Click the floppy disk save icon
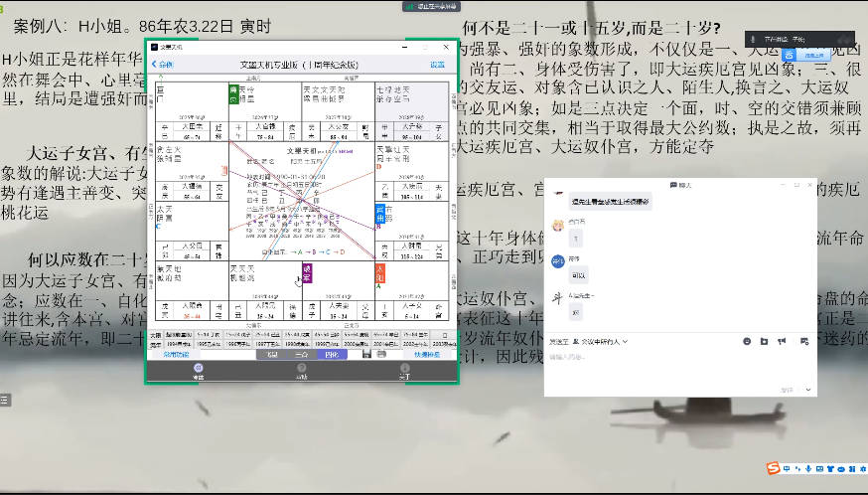Image resolution: width=868 pixels, height=495 pixels. click(366, 354)
